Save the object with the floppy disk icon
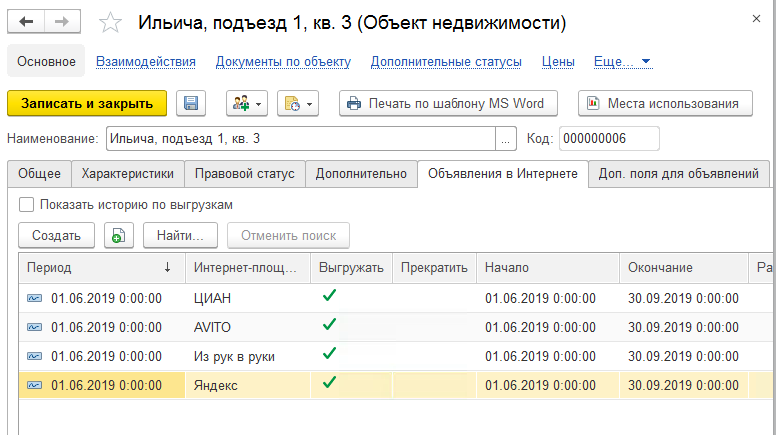 [191, 103]
